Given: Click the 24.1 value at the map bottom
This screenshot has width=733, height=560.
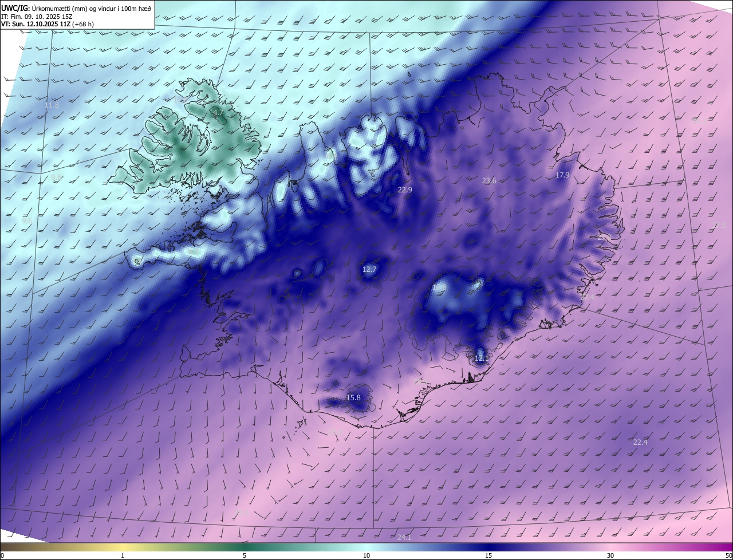Looking at the screenshot, I should (404, 537).
